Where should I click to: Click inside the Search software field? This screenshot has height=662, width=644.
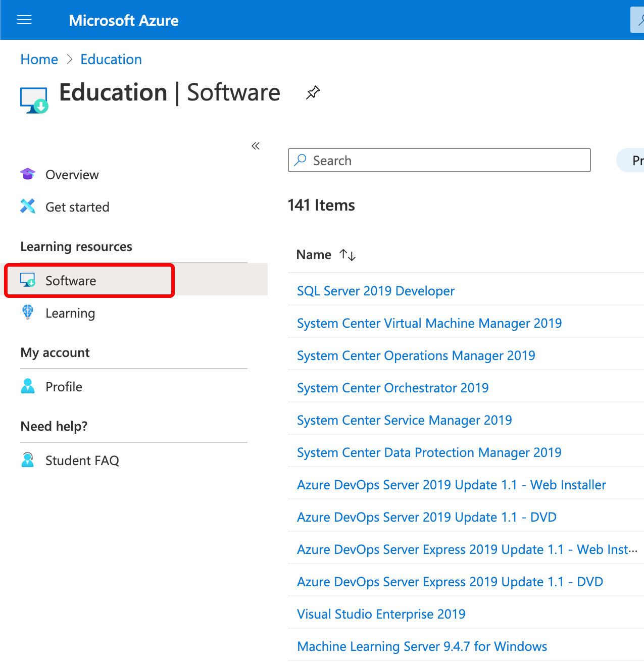[x=439, y=160]
